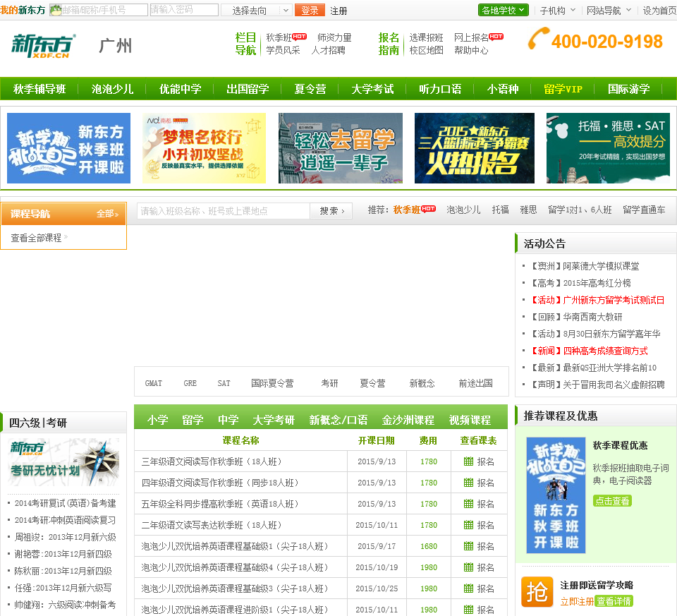The height and width of the screenshot is (616, 677).
Task: Open the 梦想名校行 banner
Action: pos(205,148)
